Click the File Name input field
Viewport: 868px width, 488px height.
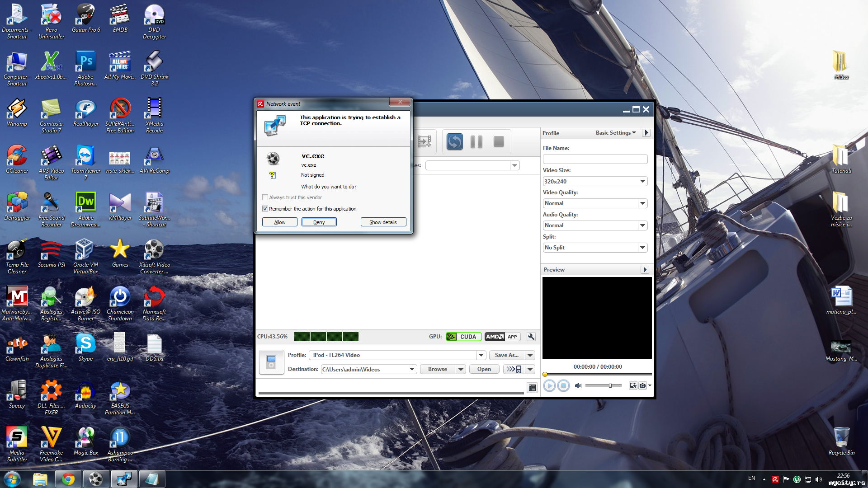pyautogui.click(x=595, y=159)
